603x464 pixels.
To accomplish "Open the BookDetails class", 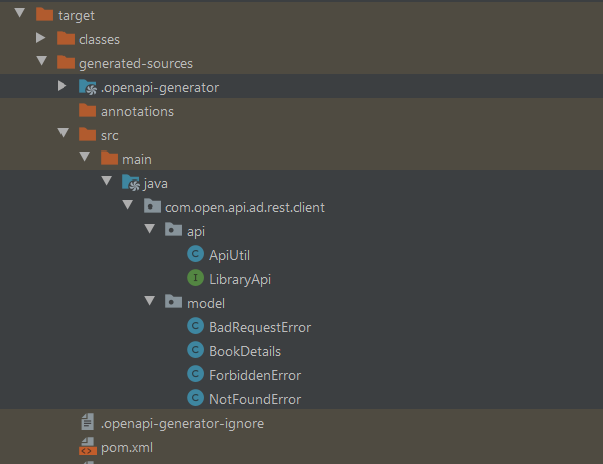I will pyautogui.click(x=245, y=351).
